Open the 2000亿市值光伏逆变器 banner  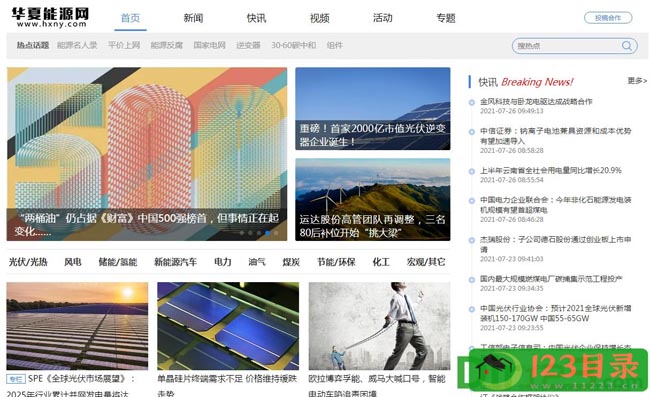pos(373,109)
